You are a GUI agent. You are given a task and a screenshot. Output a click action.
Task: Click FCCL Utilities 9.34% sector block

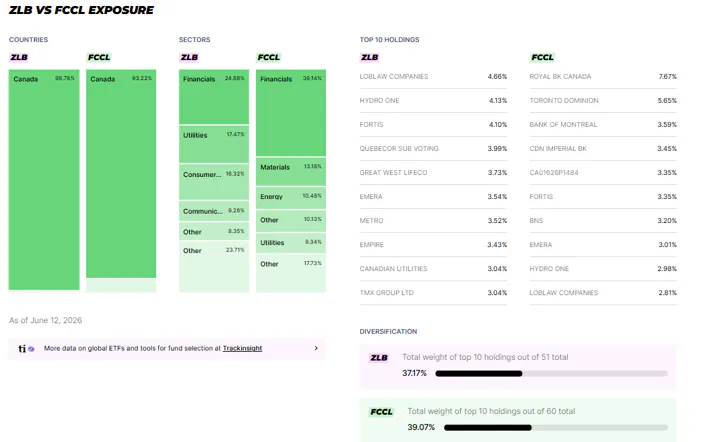click(291, 243)
